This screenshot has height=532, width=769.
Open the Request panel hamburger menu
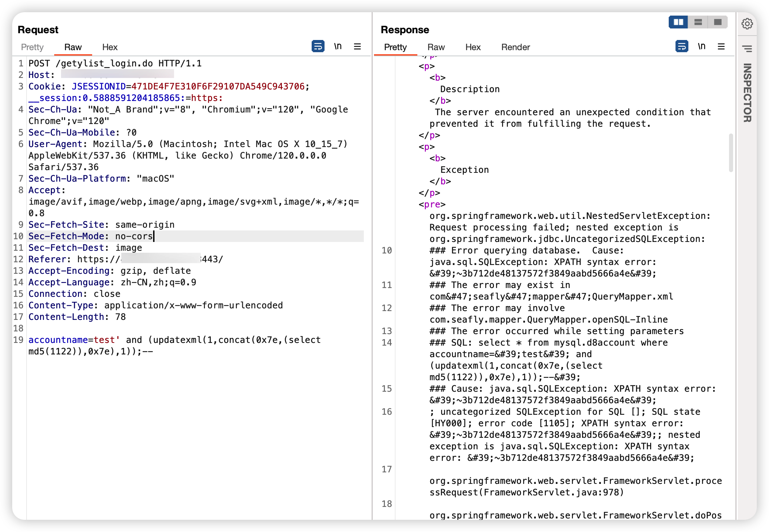[x=357, y=46]
